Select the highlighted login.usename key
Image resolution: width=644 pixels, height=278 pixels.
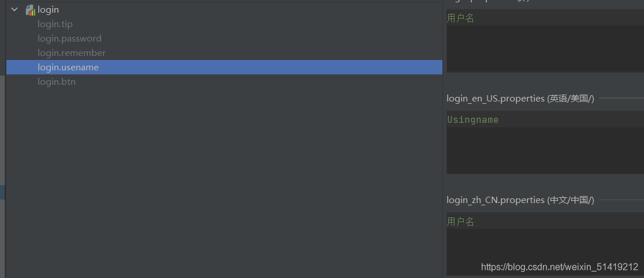point(68,67)
